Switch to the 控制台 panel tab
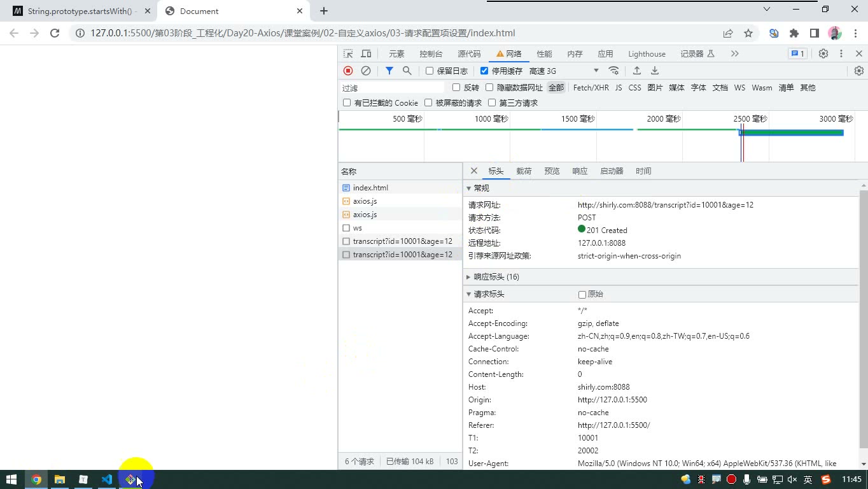This screenshot has height=489, width=868. tap(431, 53)
